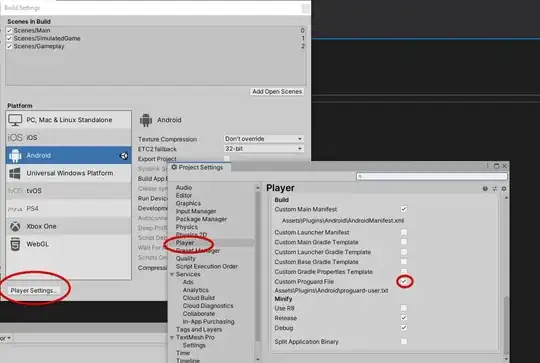Screen dimensions: 540x363
Task: Select Audio in Project Settings list
Action: point(184,187)
